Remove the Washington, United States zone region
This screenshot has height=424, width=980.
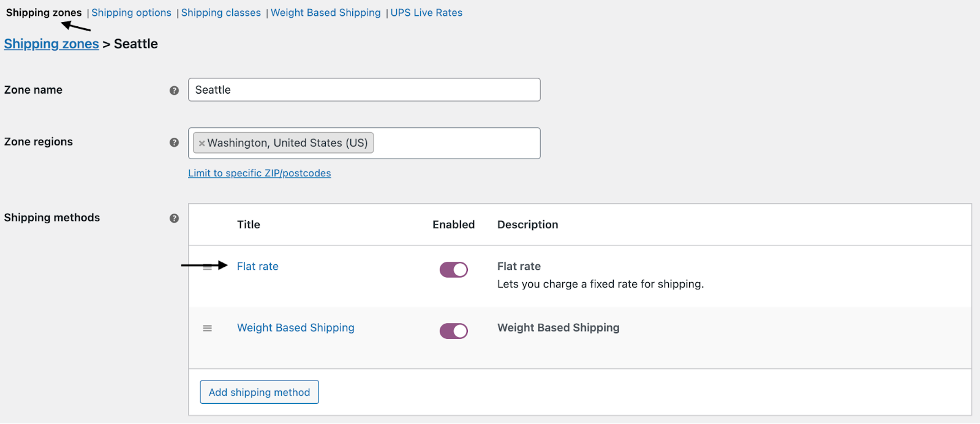coord(202,143)
